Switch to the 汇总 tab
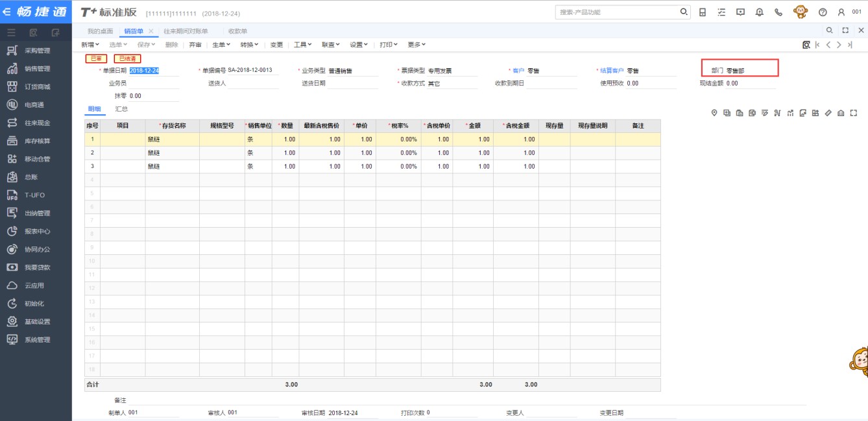Screen dimensions: 868x421 (x=121, y=109)
